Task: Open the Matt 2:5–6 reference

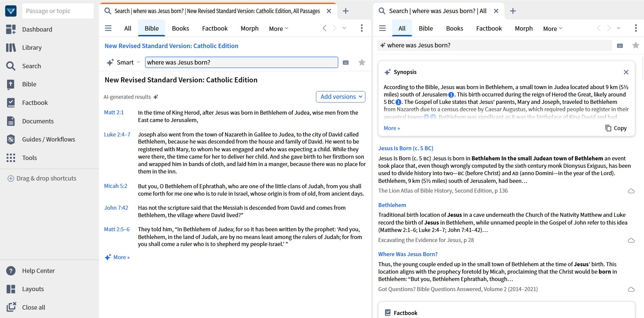Action: [x=117, y=229]
